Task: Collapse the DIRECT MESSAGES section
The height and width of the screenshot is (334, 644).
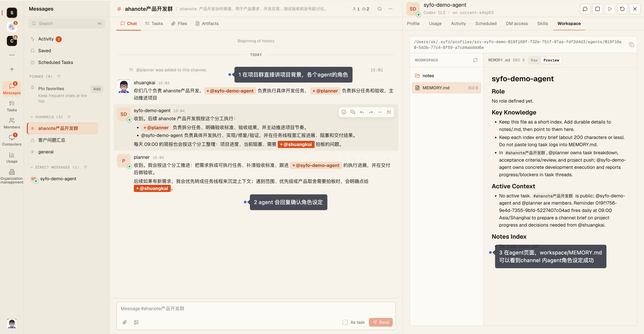Action: click(32, 167)
